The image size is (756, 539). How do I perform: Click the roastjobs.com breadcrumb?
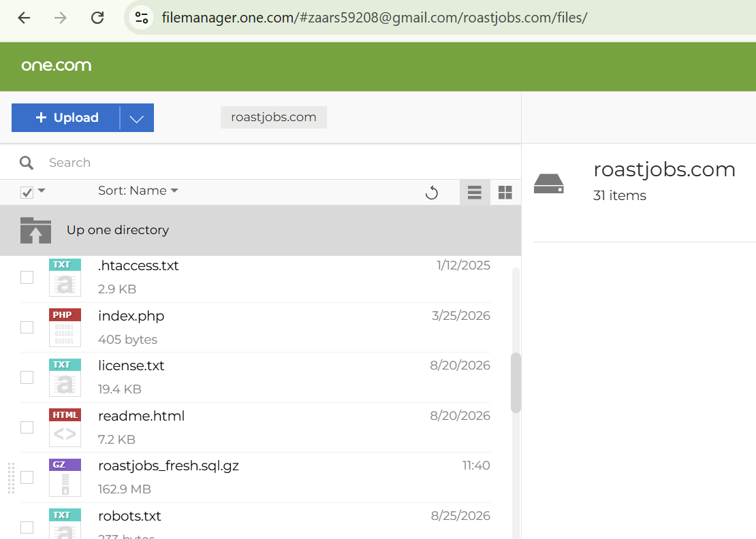tap(273, 117)
